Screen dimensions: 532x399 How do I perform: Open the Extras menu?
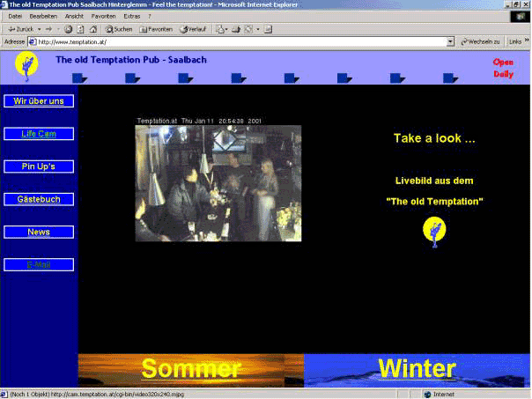pyautogui.click(x=131, y=17)
